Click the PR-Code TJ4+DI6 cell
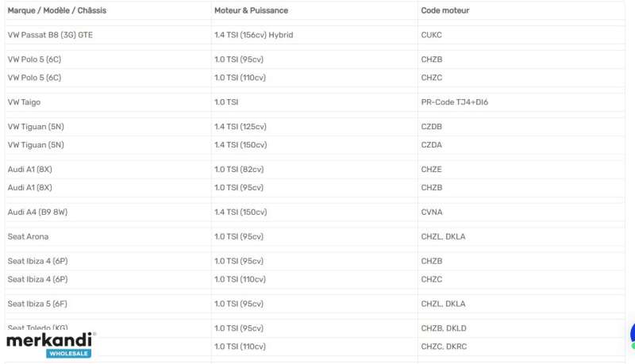 tap(454, 102)
